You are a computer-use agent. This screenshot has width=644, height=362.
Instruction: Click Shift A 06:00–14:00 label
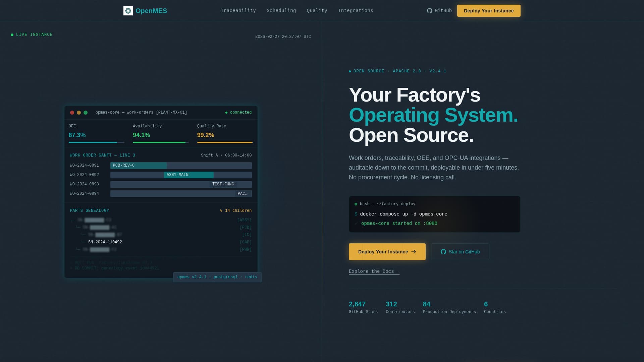(226, 156)
